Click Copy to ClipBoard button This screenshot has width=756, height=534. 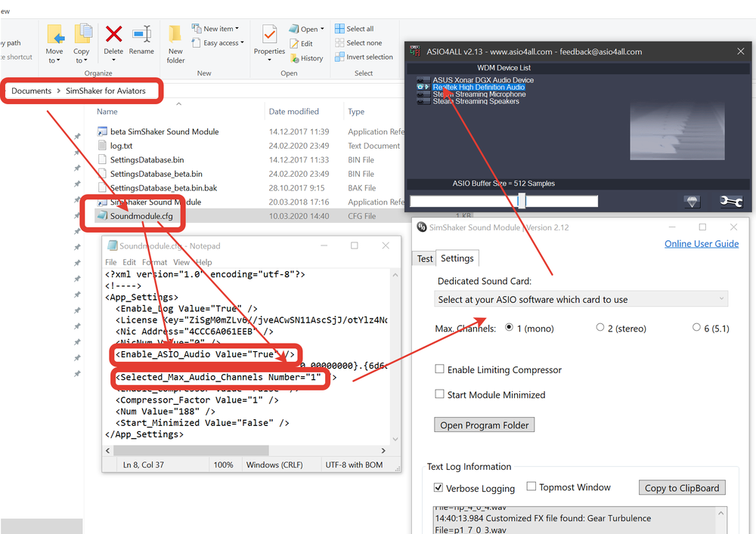(682, 488)
